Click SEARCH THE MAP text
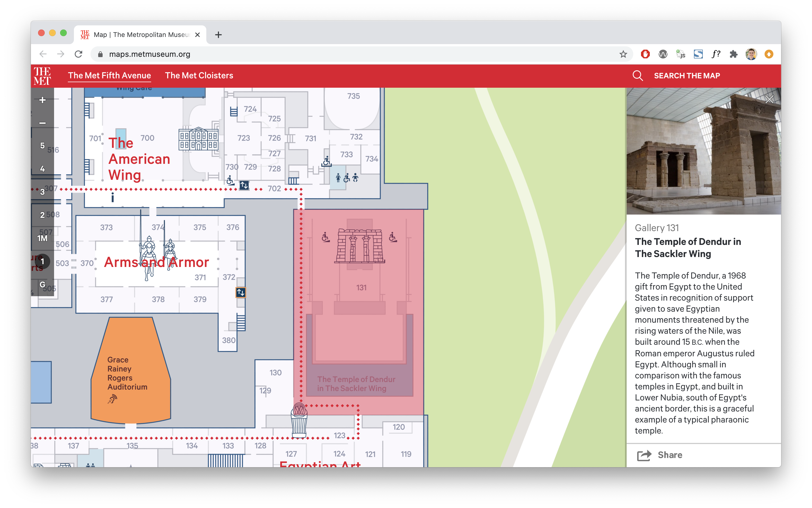Image resolution: width=812 pixels, height=508 pixels. coord(687,76)
